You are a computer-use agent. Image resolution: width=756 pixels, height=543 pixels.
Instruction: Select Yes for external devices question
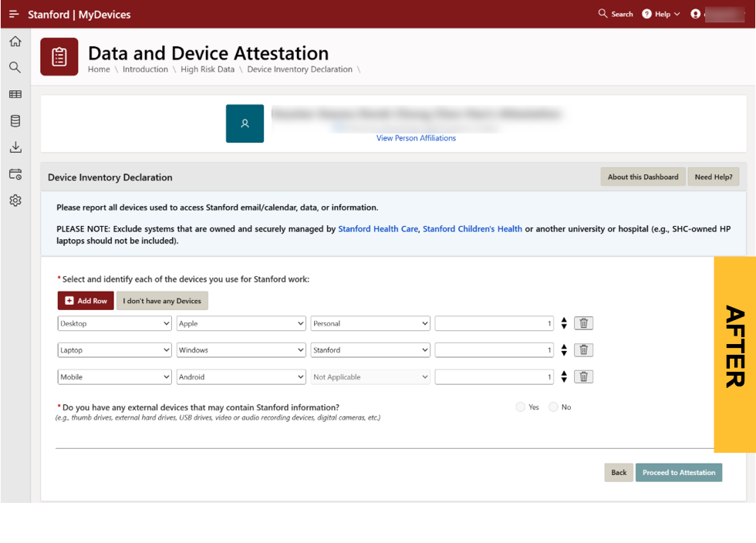click(521, 407)
